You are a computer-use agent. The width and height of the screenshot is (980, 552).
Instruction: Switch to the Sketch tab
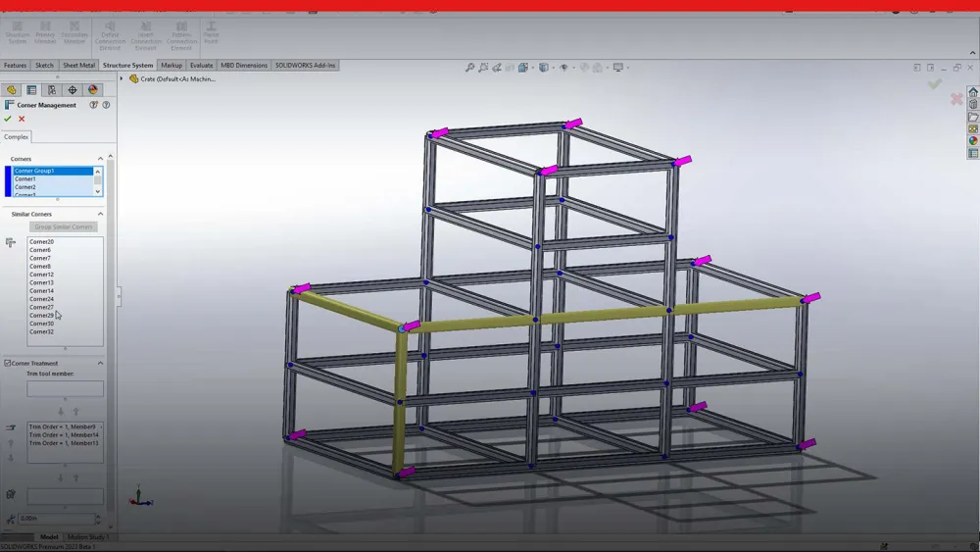pos(44,65)
